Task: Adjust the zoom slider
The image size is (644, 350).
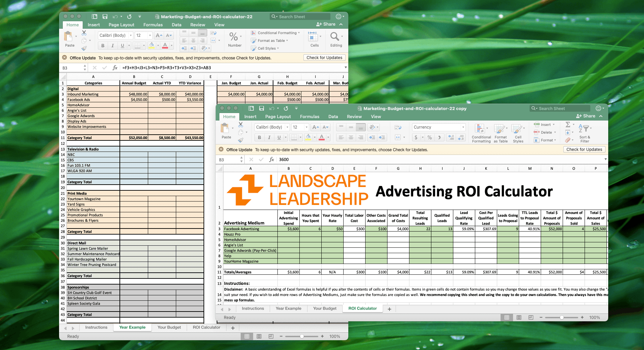Action: [x=562, y=317]
